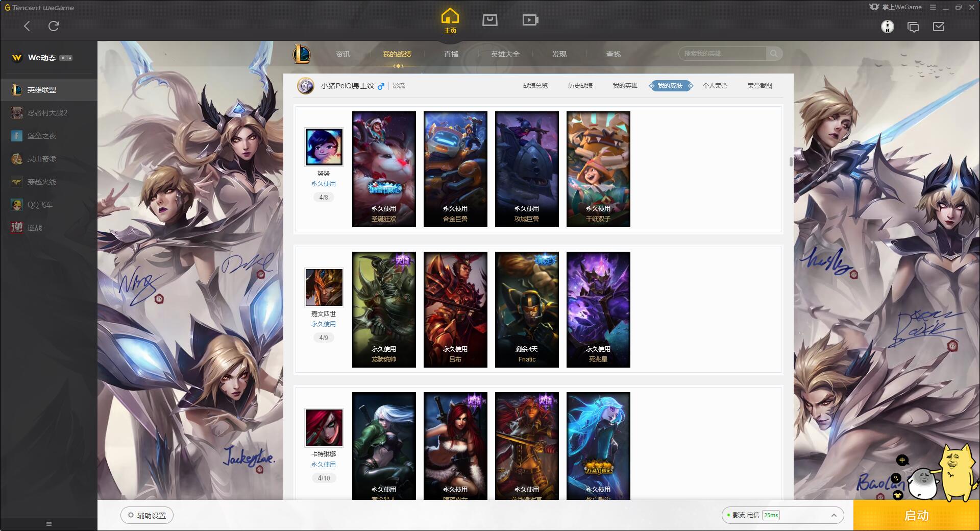Open 龙骑统帅 skin thumbnail
The image size is (980, 531).
384,309
